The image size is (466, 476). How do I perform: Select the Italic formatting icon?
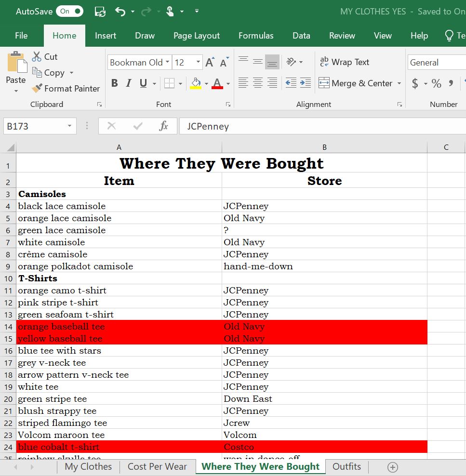click(x=128, y=83)
